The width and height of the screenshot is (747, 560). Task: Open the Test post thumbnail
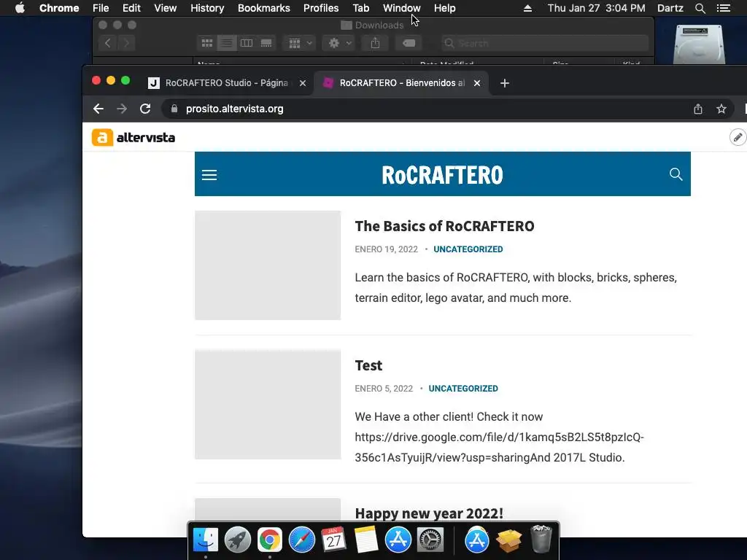tap(268, 404)
